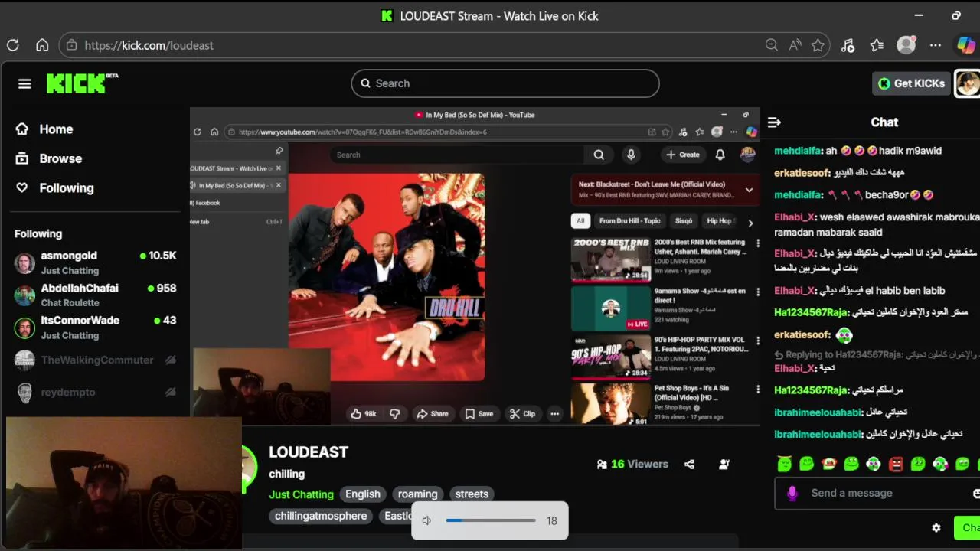Open options for Pet Shop Boys video
Image resolution: width=980 pixels, height=551 pixels.
758,390
